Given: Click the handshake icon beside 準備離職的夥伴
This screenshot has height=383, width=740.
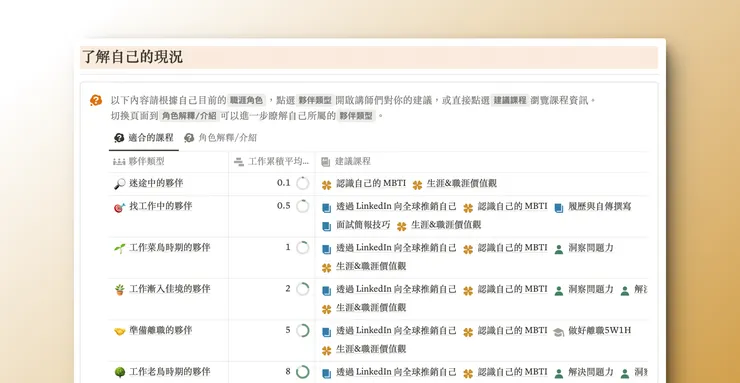Looking at the screenshot, I should 119,331.
